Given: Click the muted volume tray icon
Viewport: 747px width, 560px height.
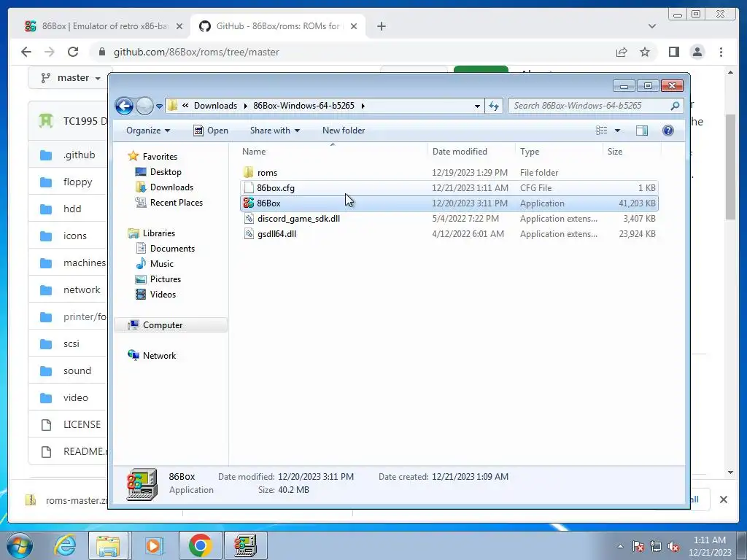Looking at the screenshot, I should point(673,546).
